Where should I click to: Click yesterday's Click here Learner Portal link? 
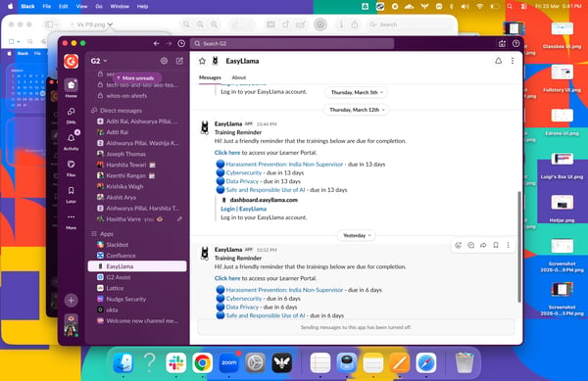click(x=227, y=278)
